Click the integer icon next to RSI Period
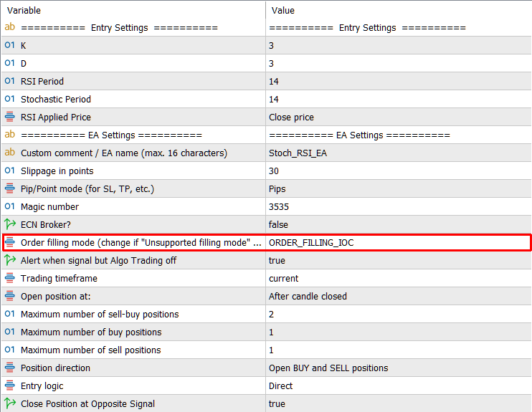 click(x=10, y=81)
